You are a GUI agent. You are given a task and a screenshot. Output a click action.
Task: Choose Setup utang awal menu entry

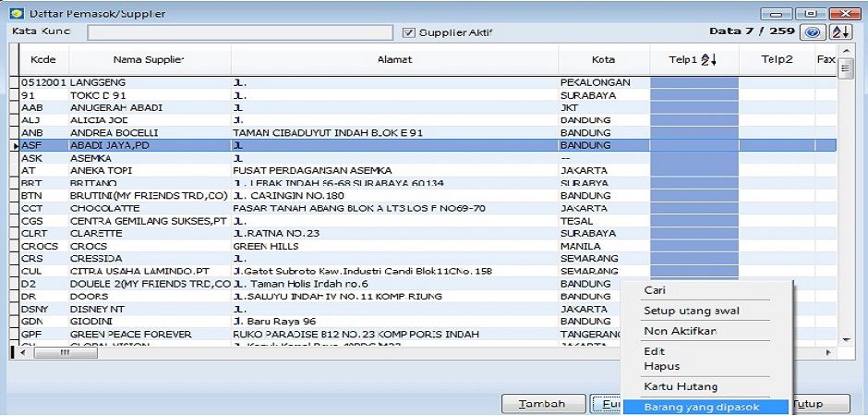pyautogui.click(x=692, y=311)
